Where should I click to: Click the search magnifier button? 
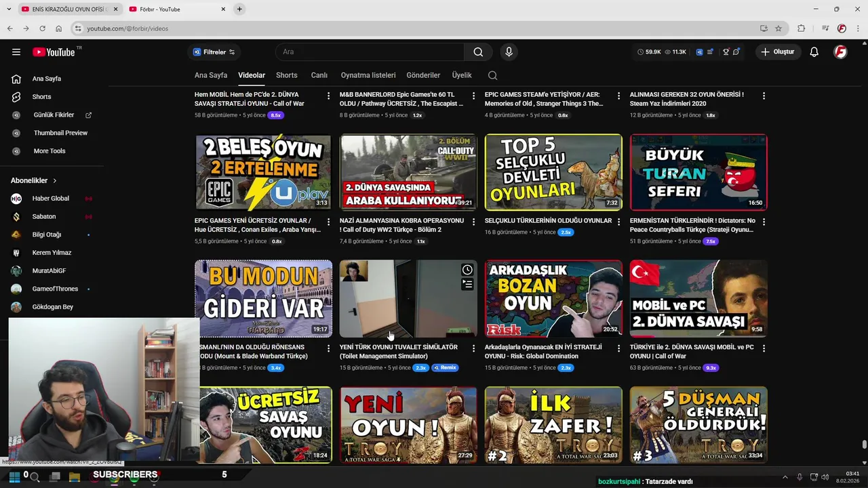(x=478, y=52)
